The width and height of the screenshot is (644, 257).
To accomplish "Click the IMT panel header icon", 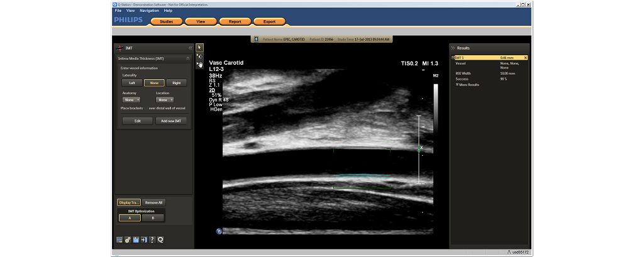I will [x=120, y=48].
